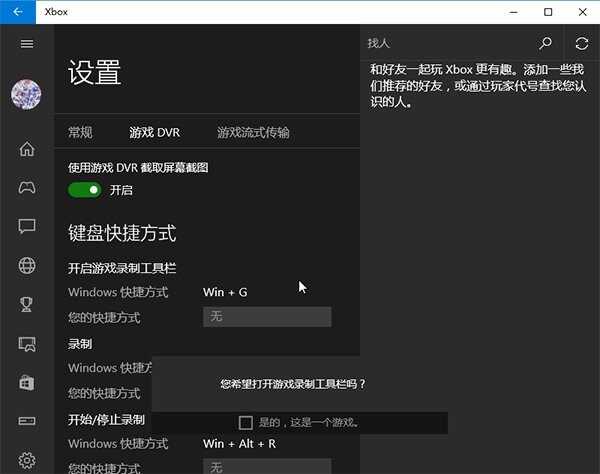The image size is (600, 474).
Task: Click the user profile avatar
Action: pyautogui.click(x=26, y=95)
